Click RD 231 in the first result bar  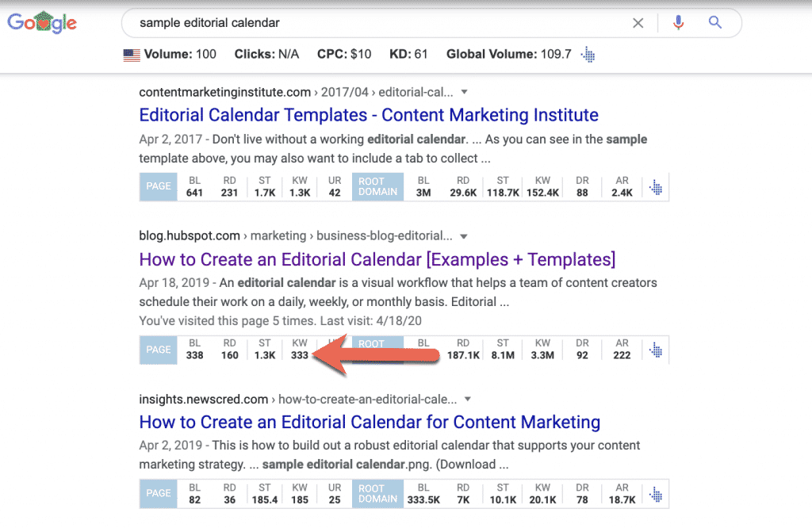point(229,186)
